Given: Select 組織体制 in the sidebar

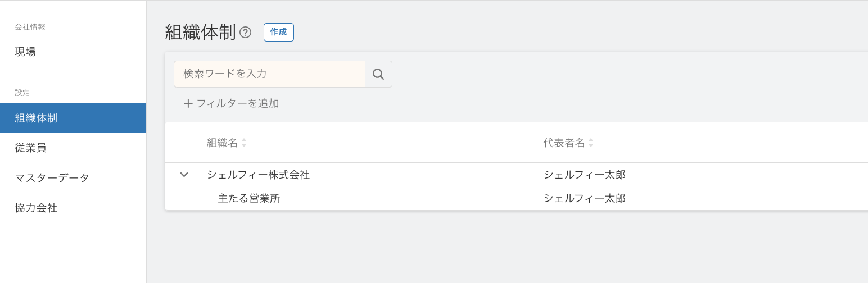Looking at the screenshot, I should click(73, 118).
